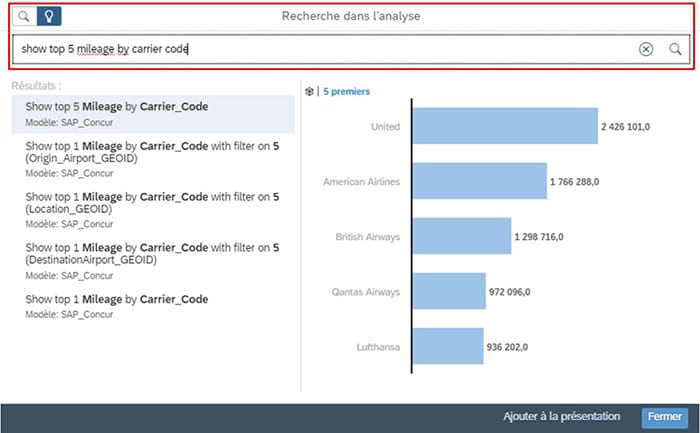
Task: Click the value label 936 202,0
Action: (x=507, y=347)
